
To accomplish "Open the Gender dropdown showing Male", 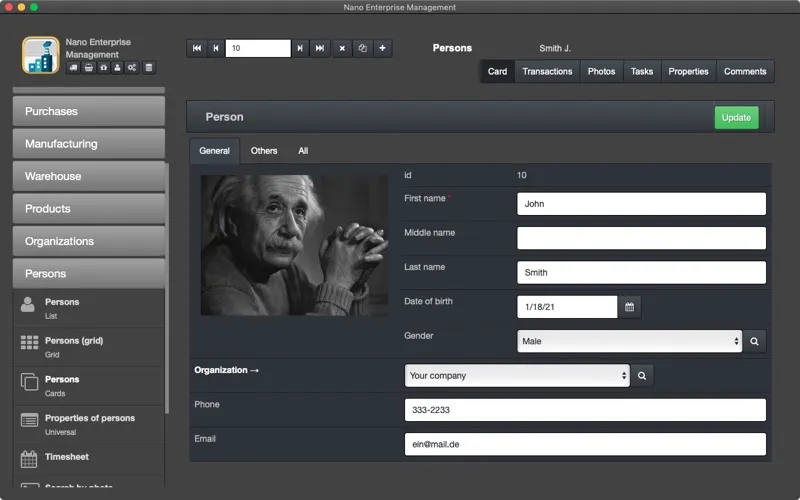I will (x=629, y=341).
